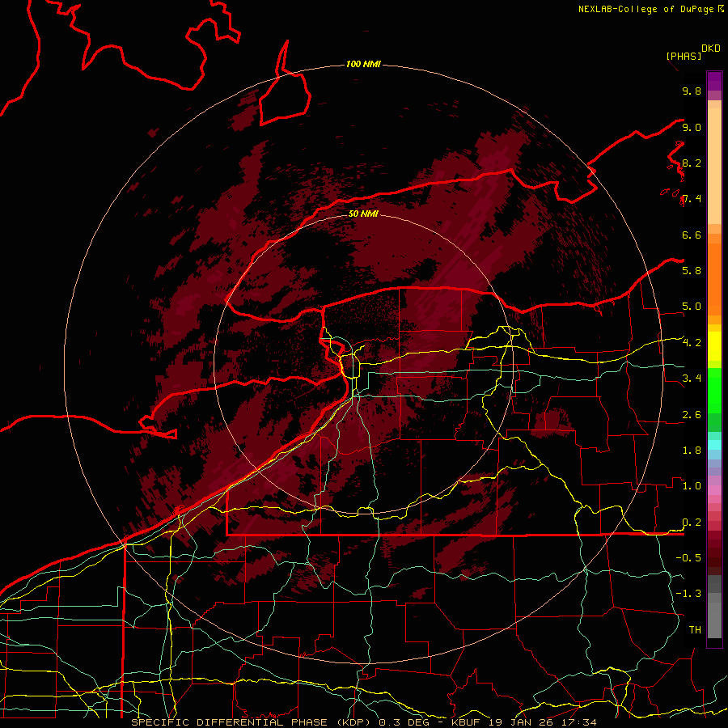
Task: Click the KBUF radar site identifier
Action: coord(467,722)
